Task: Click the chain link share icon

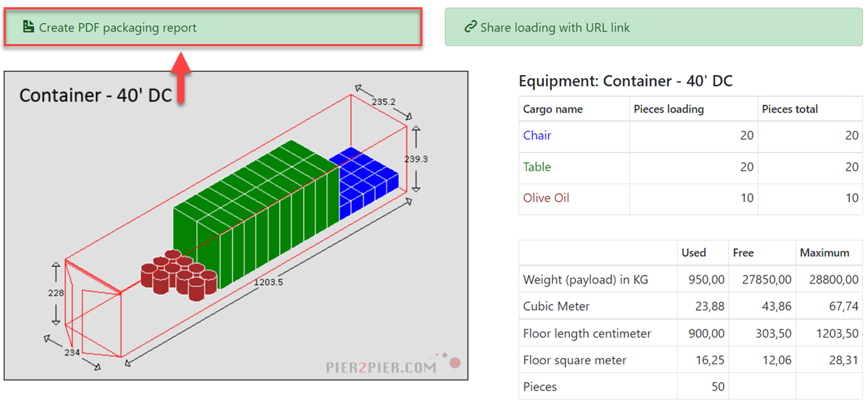Action: pos(469,27)
